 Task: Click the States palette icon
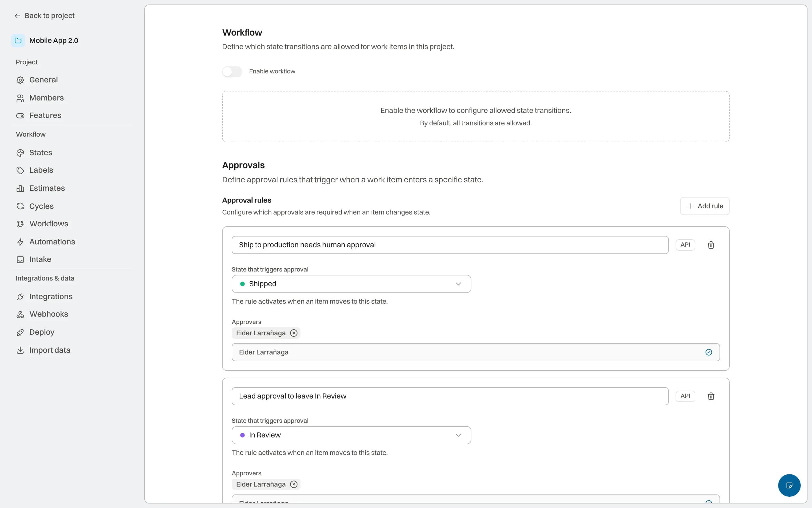click(x=21, y=153)
